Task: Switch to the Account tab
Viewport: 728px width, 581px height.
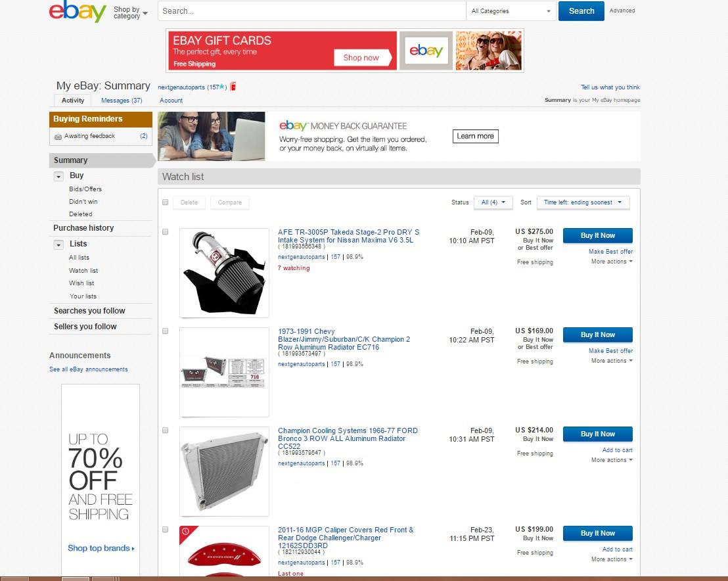Action: pyautogui.click(x=171, y=101)
